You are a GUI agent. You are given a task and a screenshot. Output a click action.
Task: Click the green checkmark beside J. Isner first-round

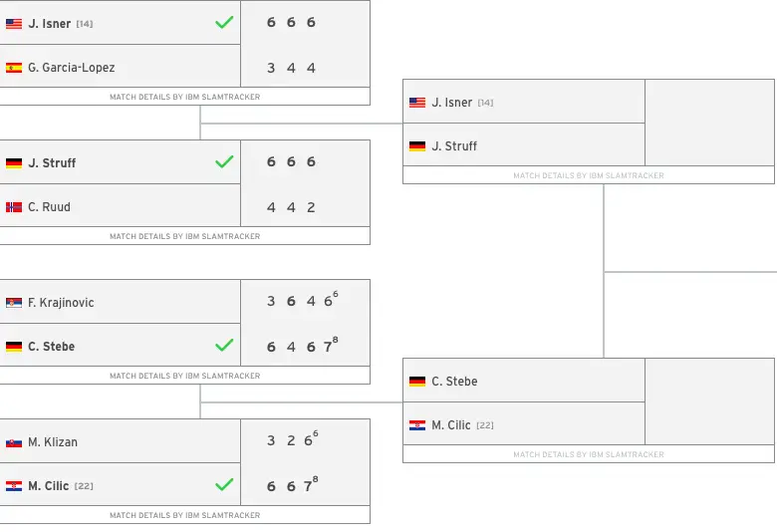pyautogui.click(x=224, y=22)
